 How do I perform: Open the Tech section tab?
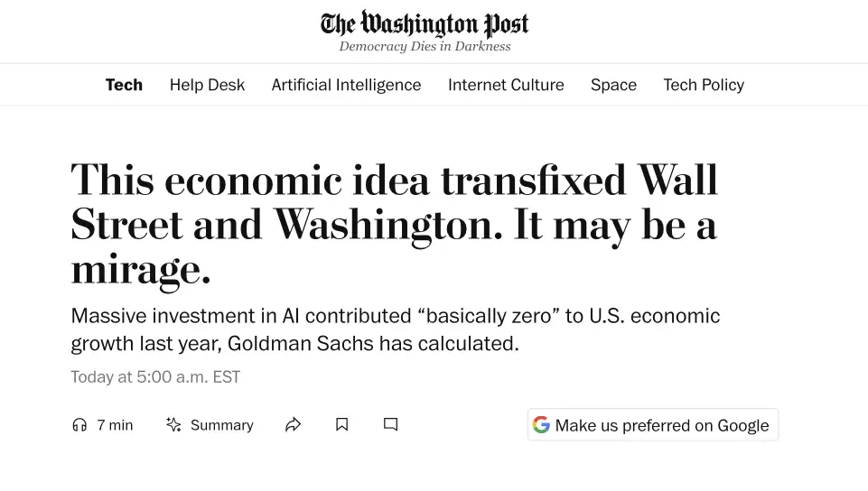coord(124,85)
